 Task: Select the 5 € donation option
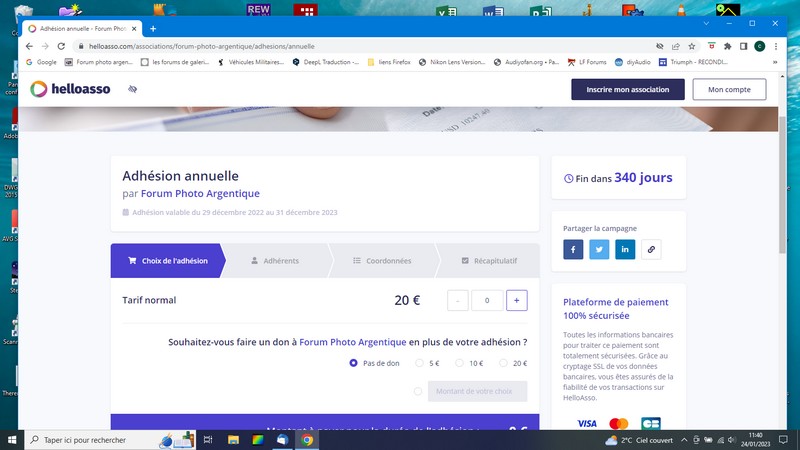point(419,363)
